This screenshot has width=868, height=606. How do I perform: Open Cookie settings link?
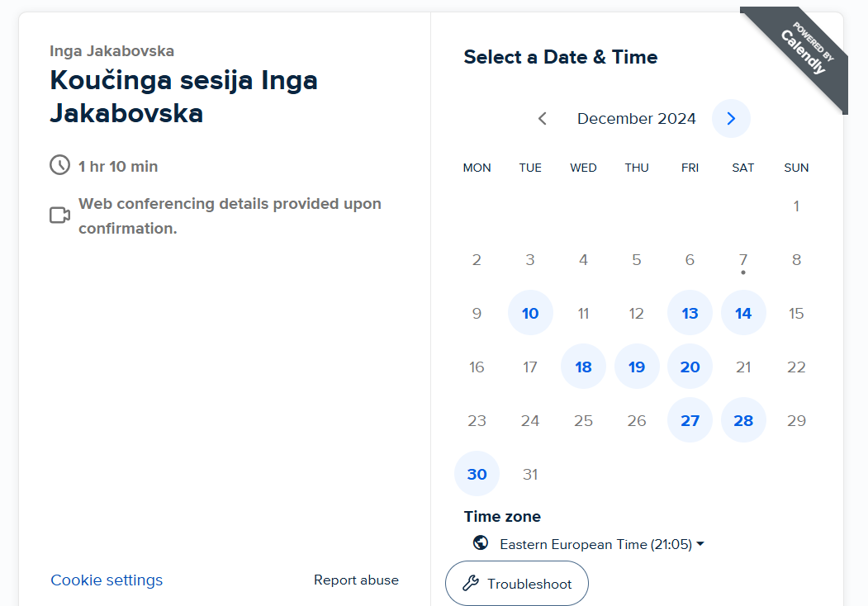point(107,580)
